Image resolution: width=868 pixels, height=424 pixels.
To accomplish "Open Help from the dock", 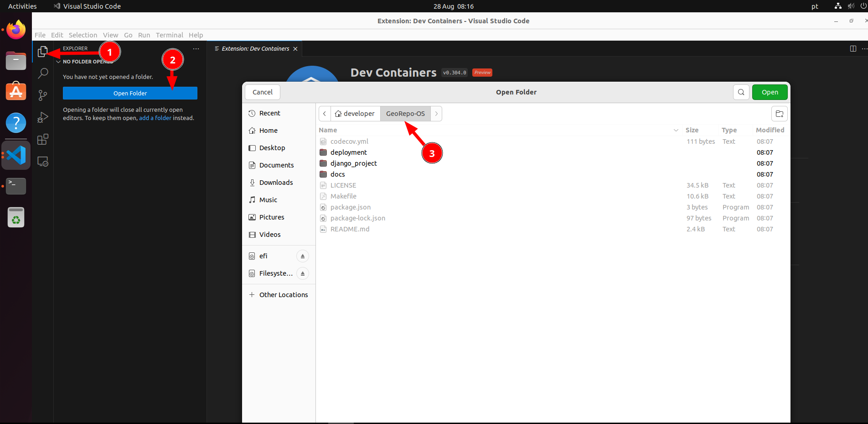I will coord(16,122).
